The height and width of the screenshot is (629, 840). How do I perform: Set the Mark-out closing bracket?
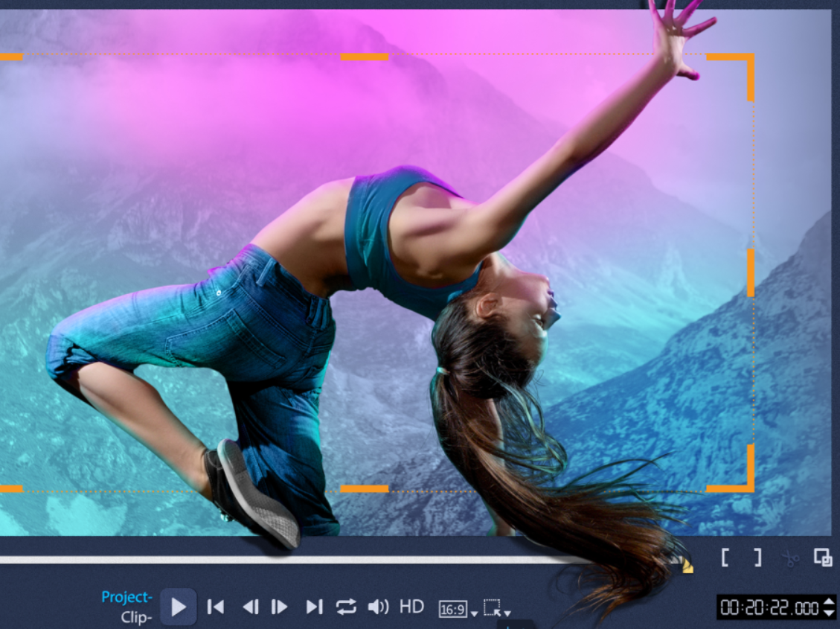pyautogui.click(x=757, y=558)
